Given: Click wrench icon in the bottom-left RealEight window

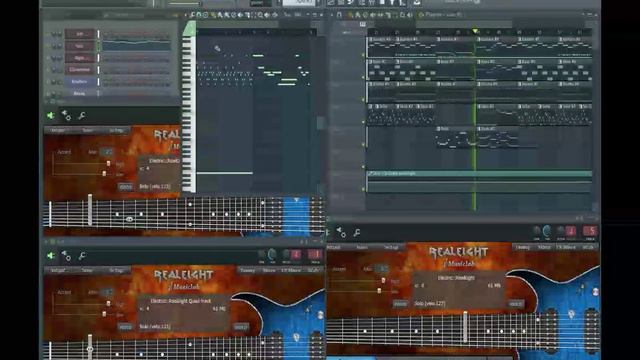Looking at the screenshot, I should (x=82, y=256).
